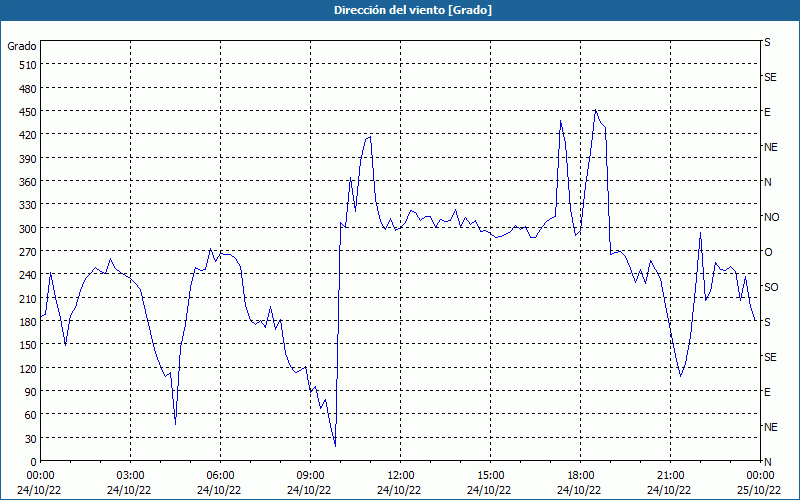The width and height of the screenshot is (800, 500).
Task: Click the '90' degree axis label
Action: coord(31,392)
